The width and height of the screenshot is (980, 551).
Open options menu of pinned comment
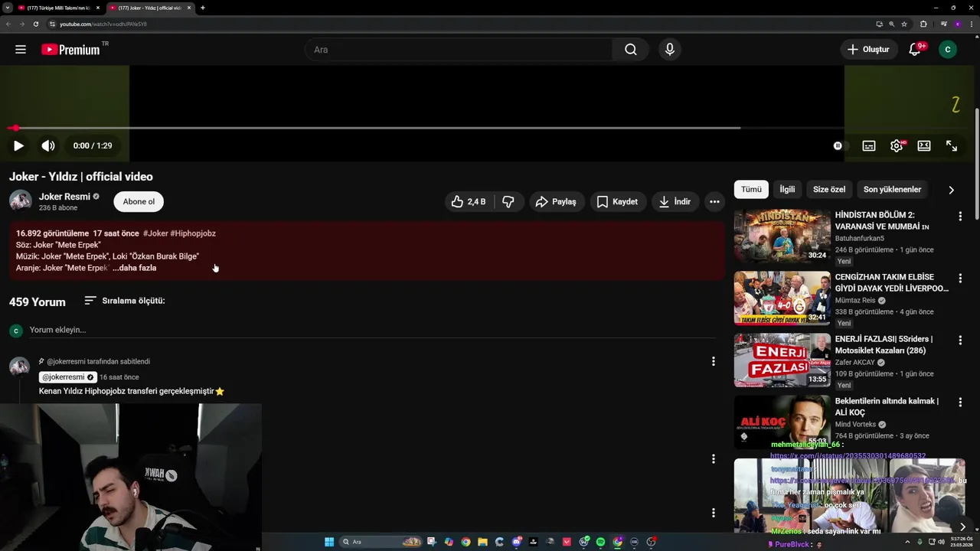tap(713, 361)
